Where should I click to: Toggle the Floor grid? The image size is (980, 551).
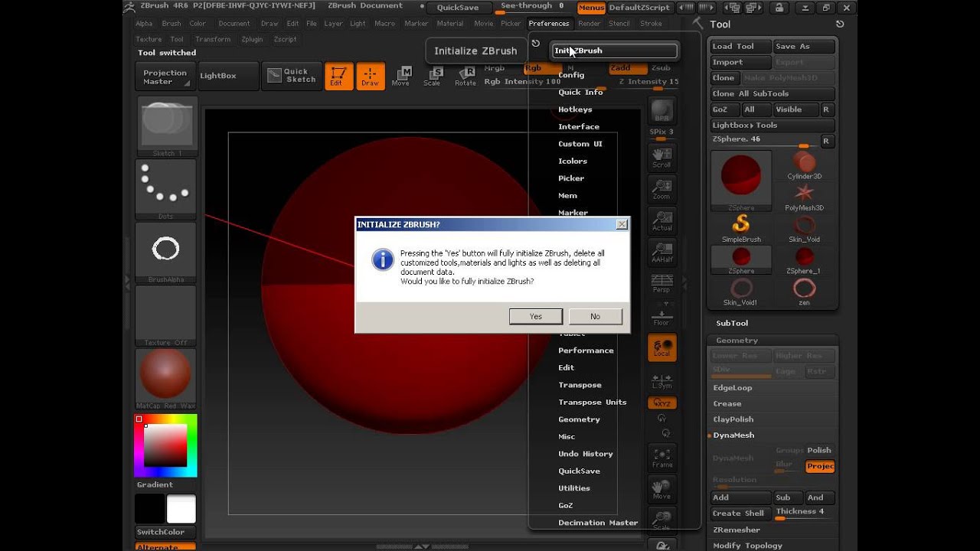point(661,315)
